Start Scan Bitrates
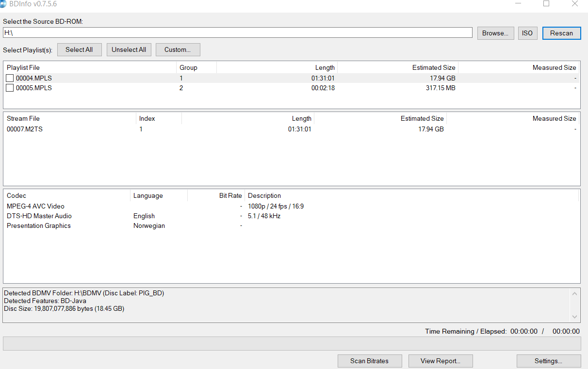This screenshot has height=369, width=588. point(370,361)
